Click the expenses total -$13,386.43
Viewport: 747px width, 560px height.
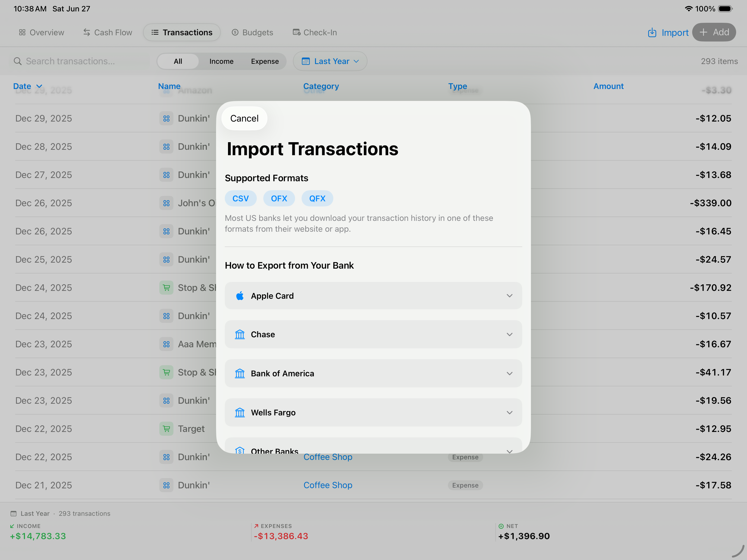281,536
